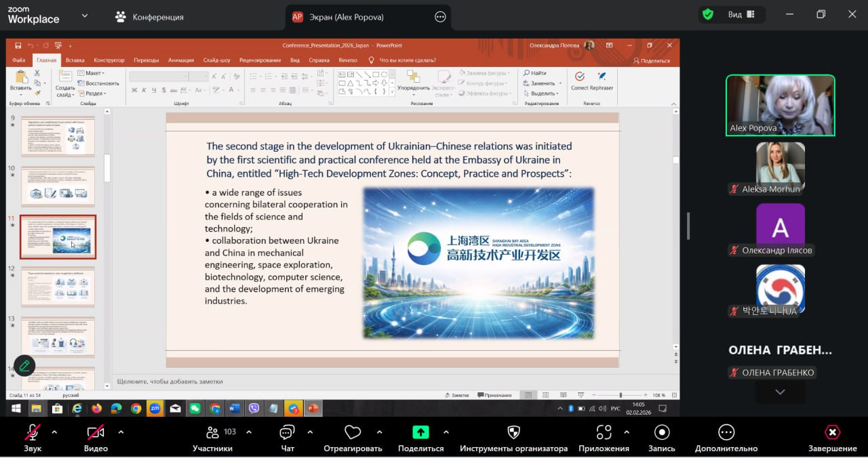
Task: Click the green encryption shield icon
Action: [708, 14]
